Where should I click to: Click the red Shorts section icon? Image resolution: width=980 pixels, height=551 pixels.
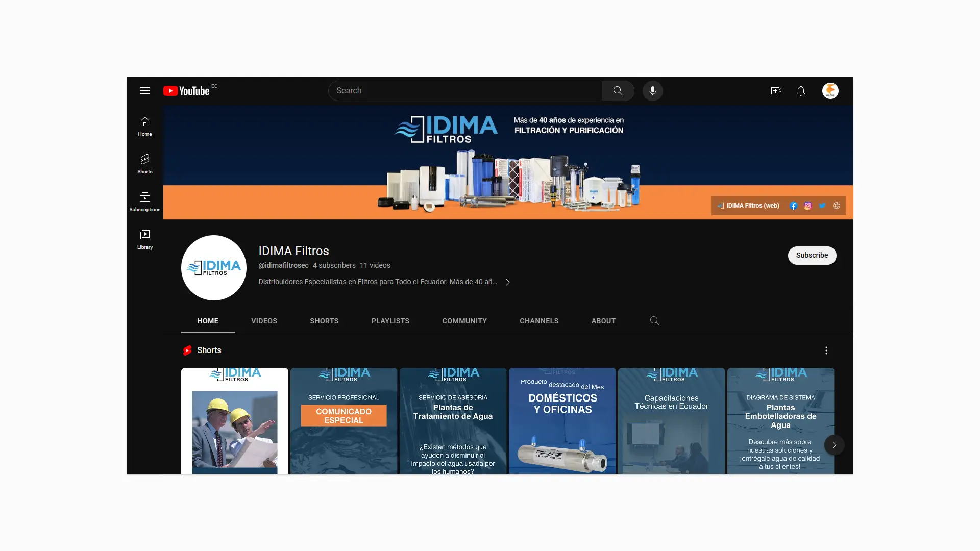coord(187,350)
